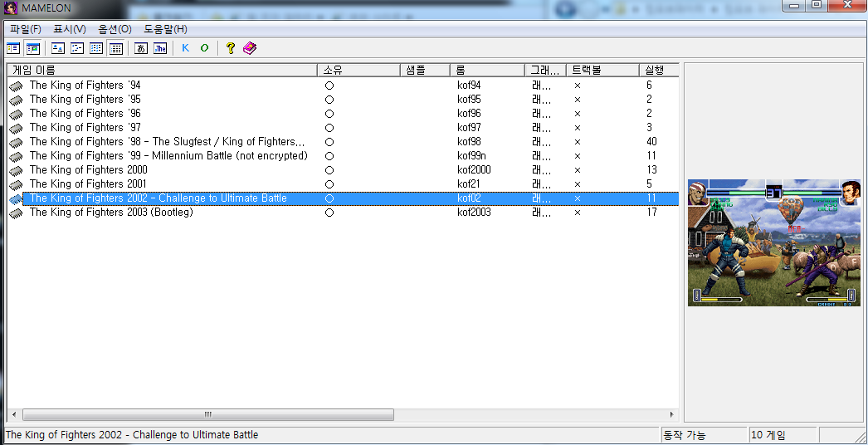
Task: Click chip icon beside The King of Fighters 2000
Action: coord(16,171)
